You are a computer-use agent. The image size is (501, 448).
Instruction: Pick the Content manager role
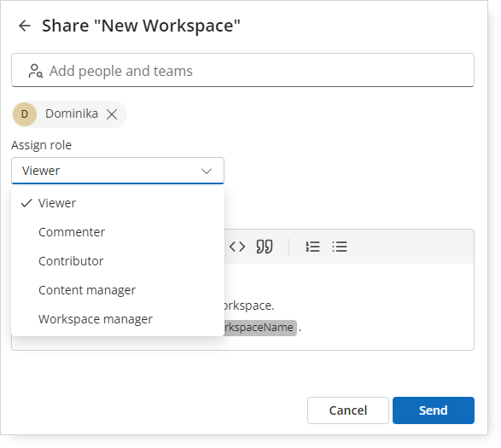pyautogui.click(x=118, y=290)
